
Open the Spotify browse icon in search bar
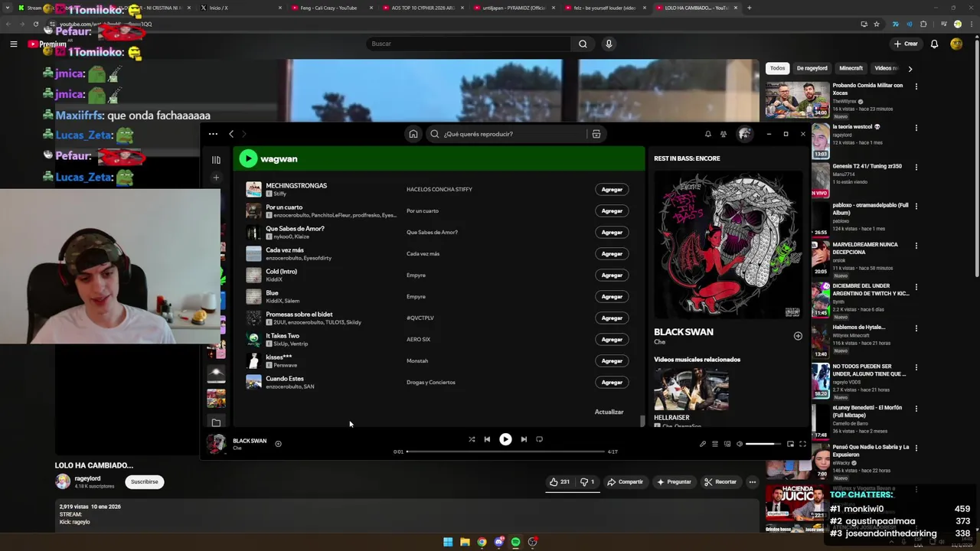click(596, 134)
